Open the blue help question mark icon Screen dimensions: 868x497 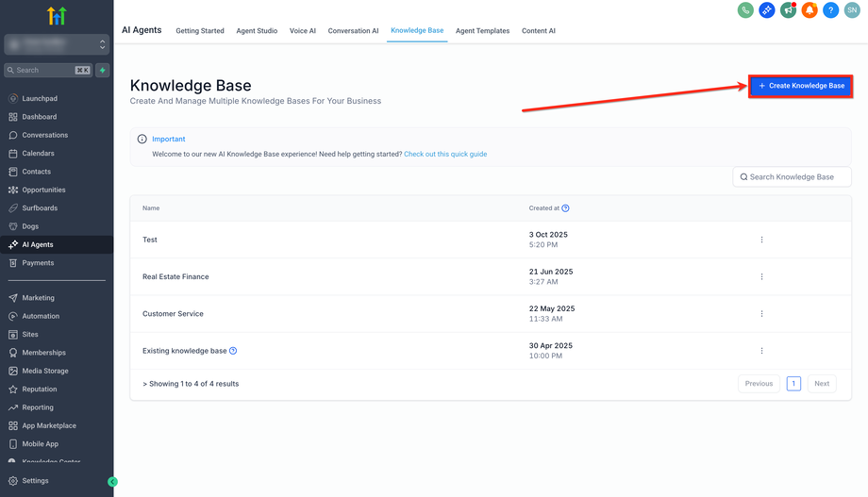(830, 10)
